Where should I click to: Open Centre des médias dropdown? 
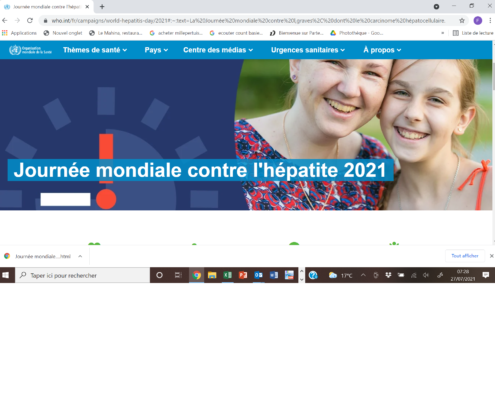[218, 50]
